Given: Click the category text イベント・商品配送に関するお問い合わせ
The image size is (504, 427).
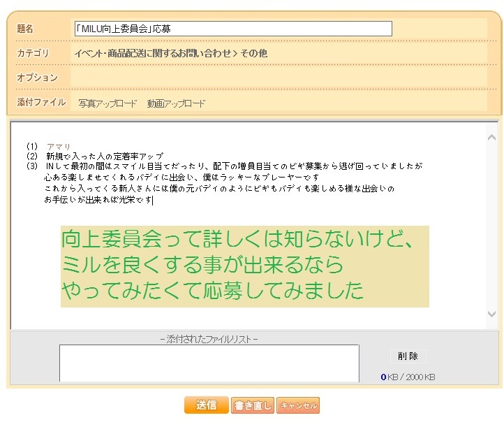Looking at the screenshot, I should (x=153, y=53).
